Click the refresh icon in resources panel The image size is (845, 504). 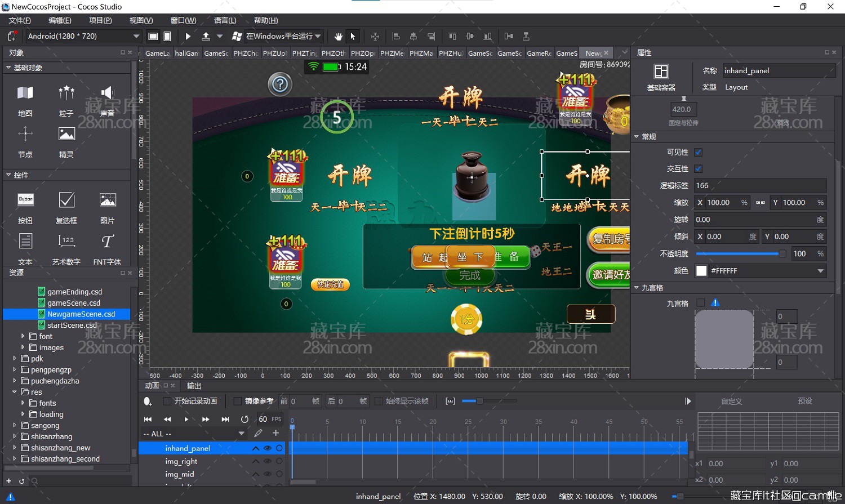pyautogui.click(x=21, y=481)
